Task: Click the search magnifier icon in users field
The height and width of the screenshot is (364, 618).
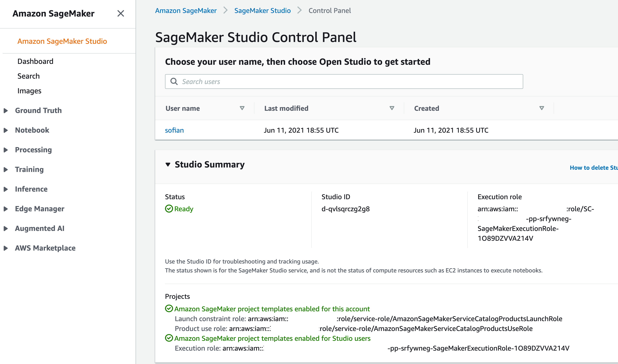Action: click(174, 82)
